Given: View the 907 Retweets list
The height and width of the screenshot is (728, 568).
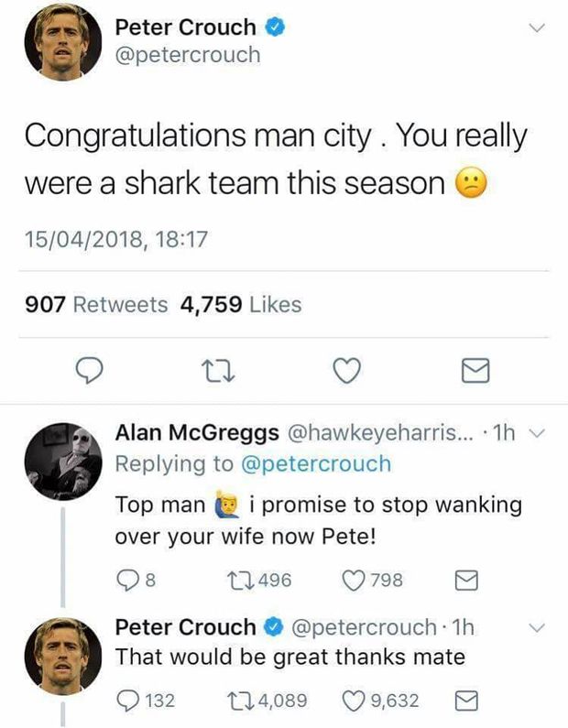Looking at the screenshot, I should 96,304.
